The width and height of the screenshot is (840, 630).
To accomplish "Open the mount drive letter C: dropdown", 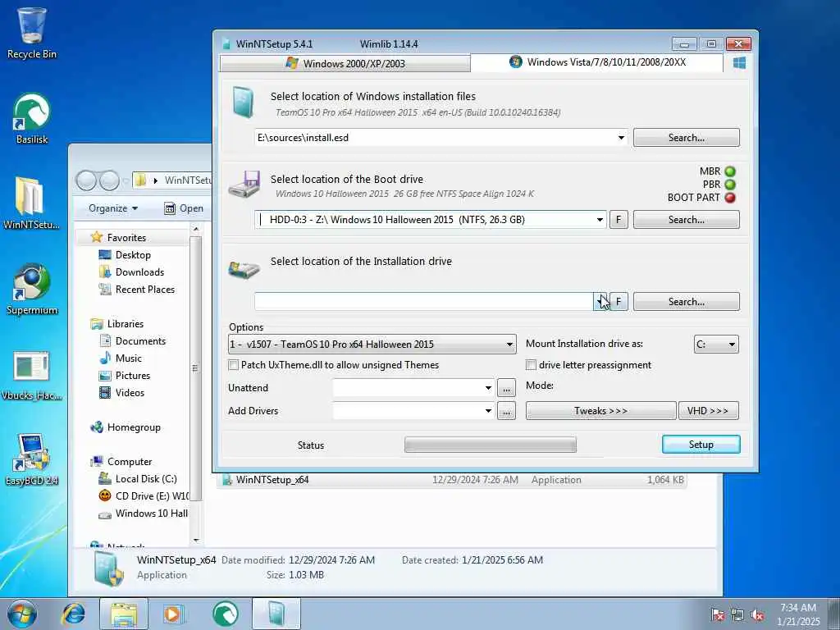I will [716, 345].
